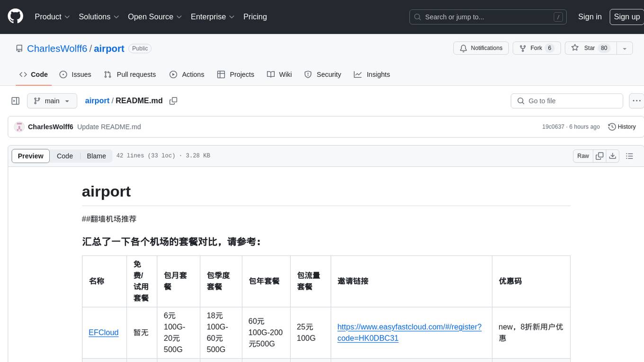Click the '25元 100G' table cell
Image resolution: width=644 pixels, height=362 pixels.
311,333
